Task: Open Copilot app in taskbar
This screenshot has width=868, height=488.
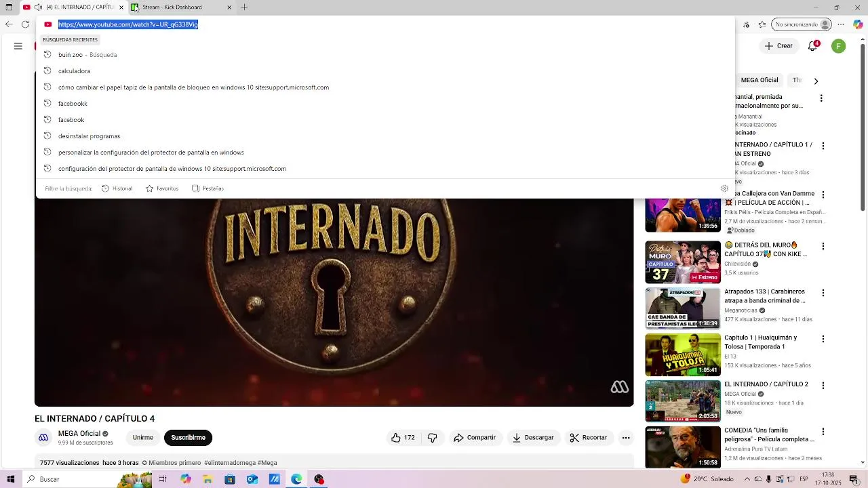Action: [x=185, y=479]
